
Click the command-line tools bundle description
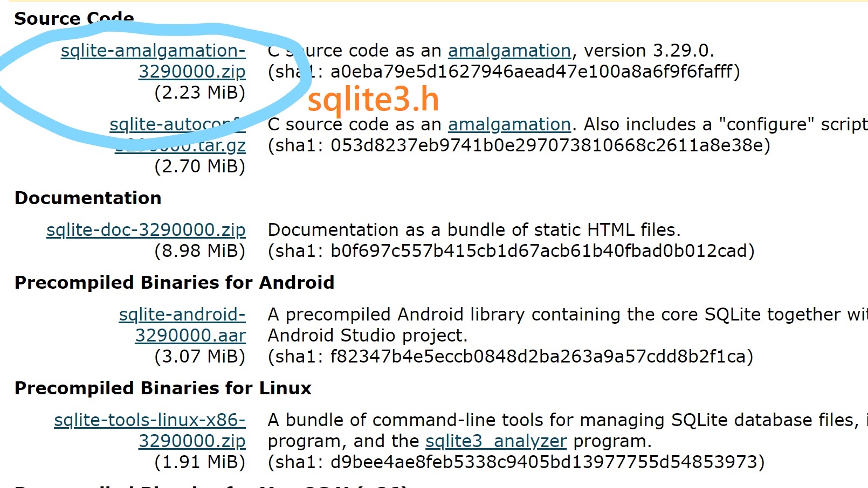pos(485,420)
